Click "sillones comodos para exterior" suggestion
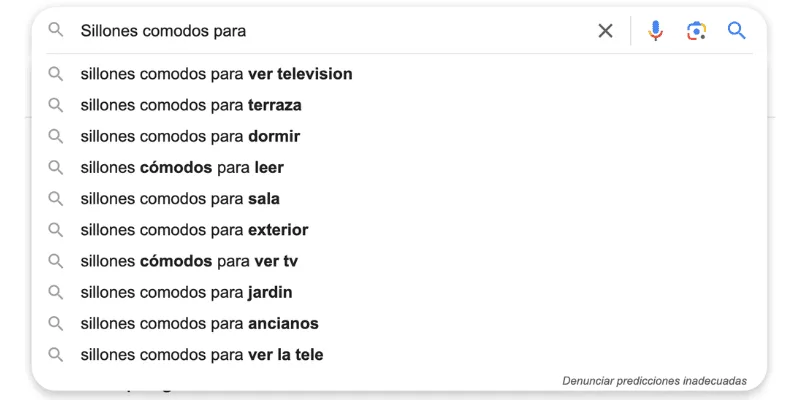The image size is (800, 400). pos(194,230)
